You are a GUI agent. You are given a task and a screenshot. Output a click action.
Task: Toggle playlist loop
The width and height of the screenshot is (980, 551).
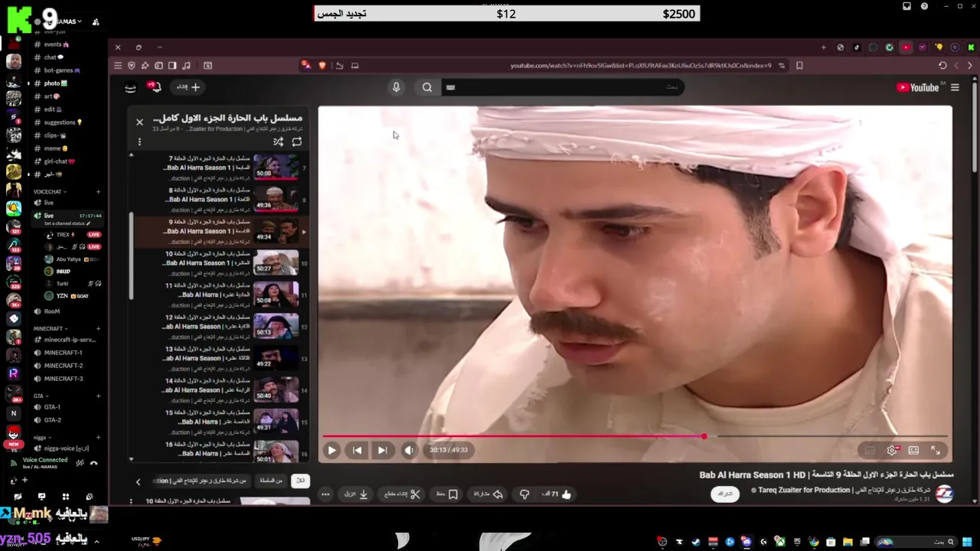tap(297, 142)
